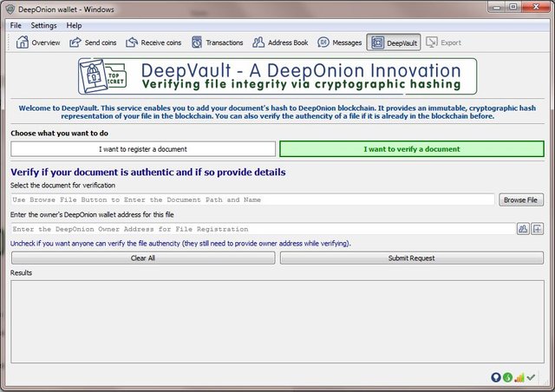Choose I want to register a document

143,149
